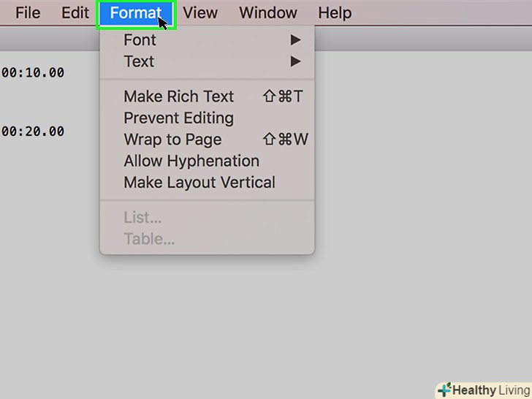This screenshot has height=399, width=532.
Task: Close the highlighted Format menu
Action: coord(136,13)
